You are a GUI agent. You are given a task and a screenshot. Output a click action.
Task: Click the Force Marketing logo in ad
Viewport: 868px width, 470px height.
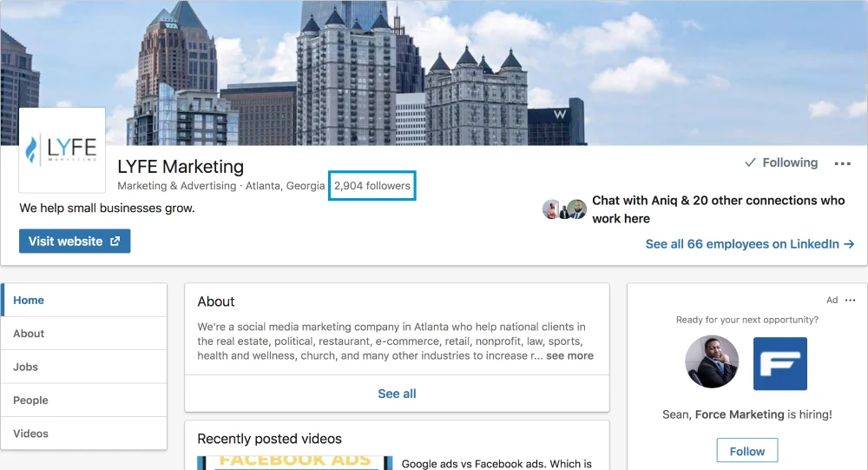click(780, 364)
